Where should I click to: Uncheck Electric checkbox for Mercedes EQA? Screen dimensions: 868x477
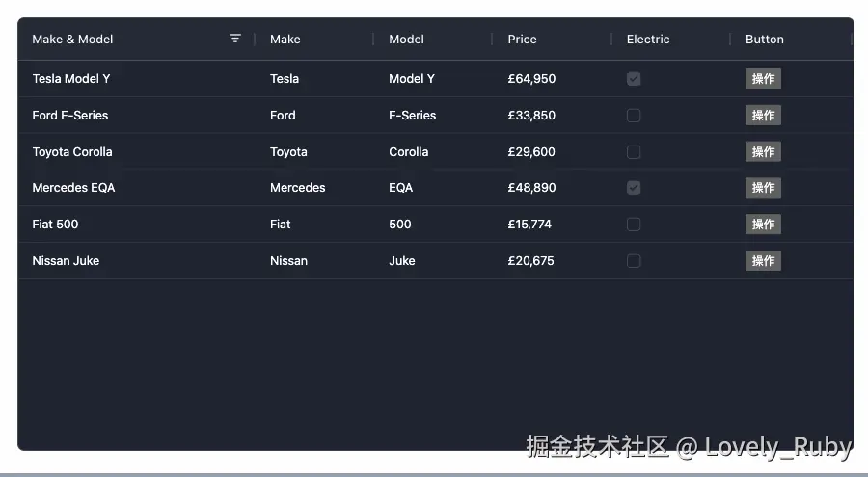pyautogui.click(x=634, y=188)
